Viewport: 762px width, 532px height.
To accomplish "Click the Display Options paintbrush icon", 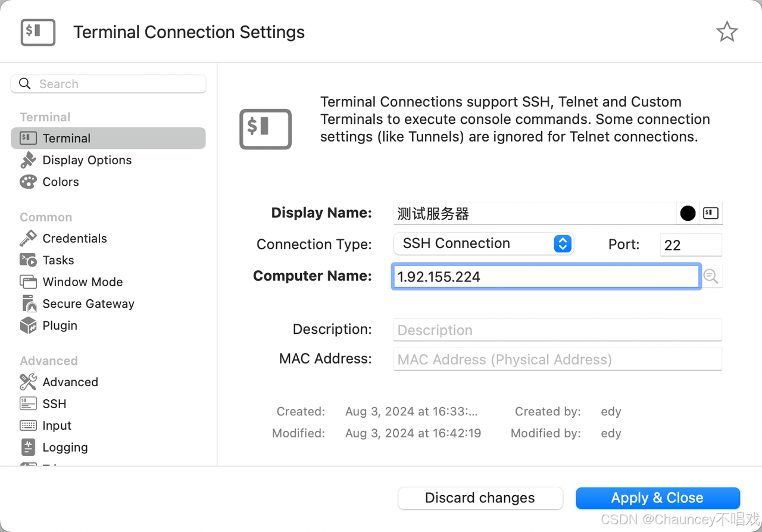I will click(28, 160).
